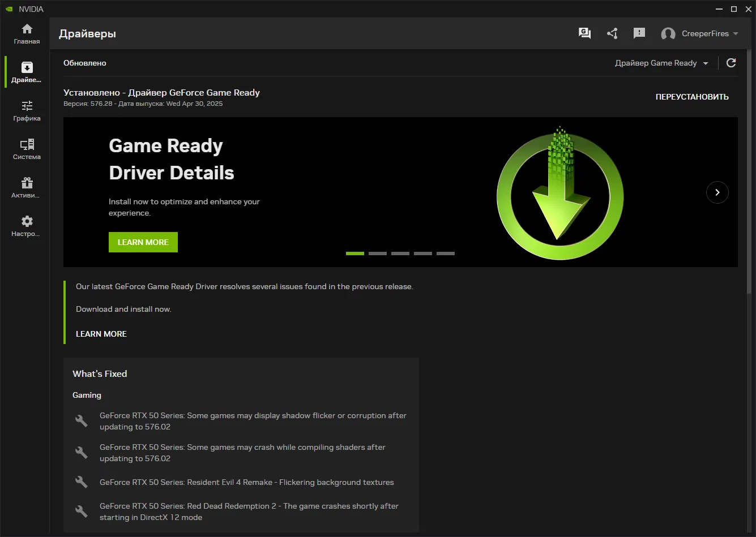Viewport: 756px width, 537px height.
Task: Open the LEARN MORE text link
Action: pos(101,334)
